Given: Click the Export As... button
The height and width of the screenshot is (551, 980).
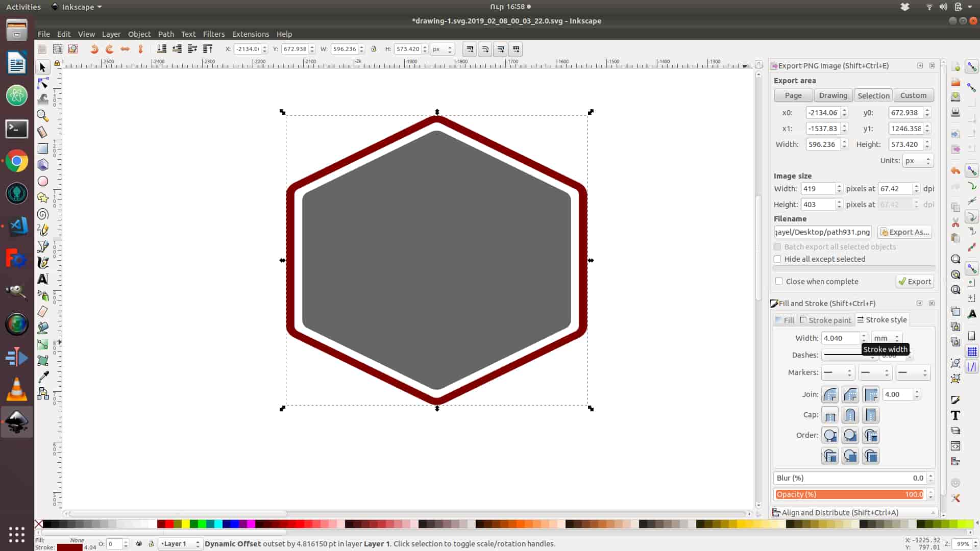Looking at the screenshot, I should pyautogui.click(x=904, y=232).
